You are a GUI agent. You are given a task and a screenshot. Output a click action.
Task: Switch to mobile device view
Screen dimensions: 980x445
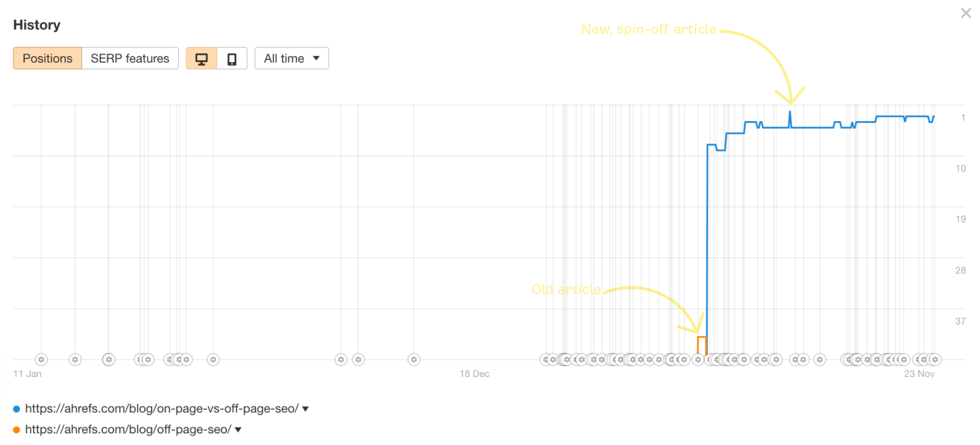[x=232, y=59]
